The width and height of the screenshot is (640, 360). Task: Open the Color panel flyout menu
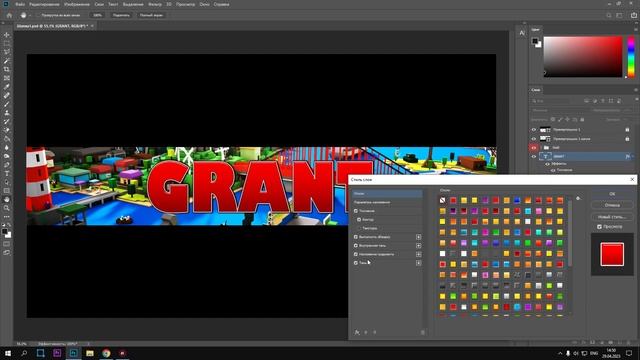click(x=636, y=29)
